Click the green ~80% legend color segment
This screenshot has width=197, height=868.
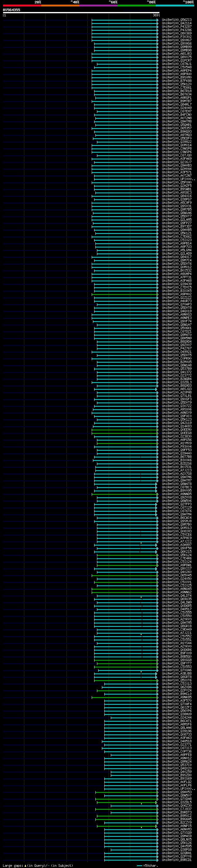coord(137,6)
